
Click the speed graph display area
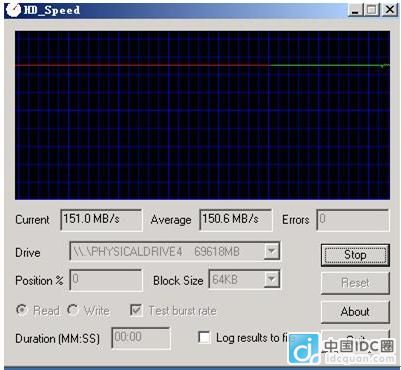pos(202,115)
